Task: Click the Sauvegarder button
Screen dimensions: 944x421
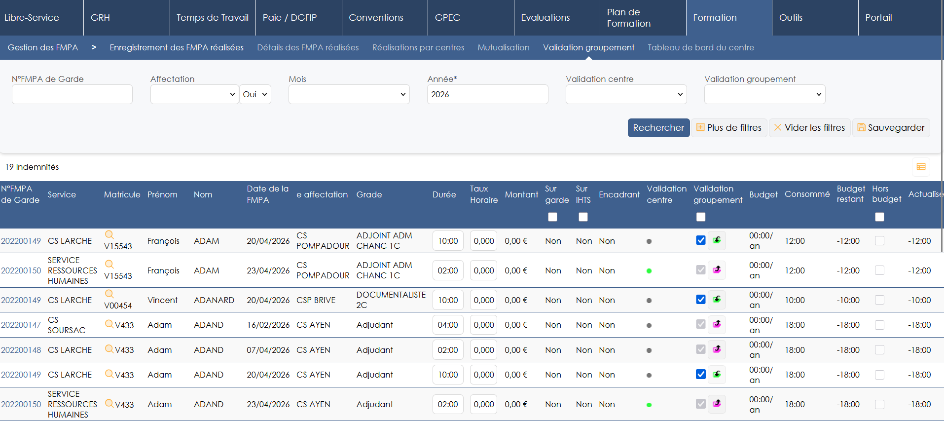Action: pos(891,128)
